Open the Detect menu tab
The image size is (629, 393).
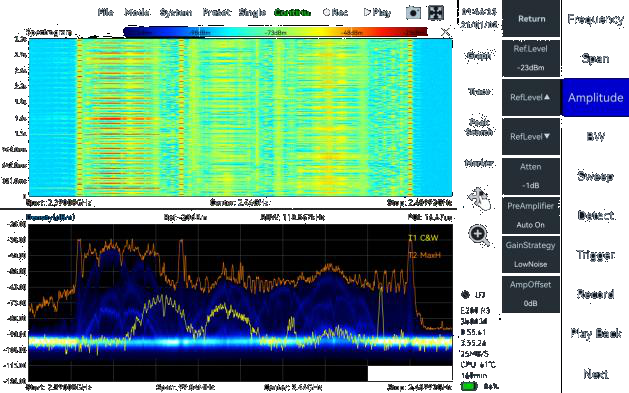595,215
